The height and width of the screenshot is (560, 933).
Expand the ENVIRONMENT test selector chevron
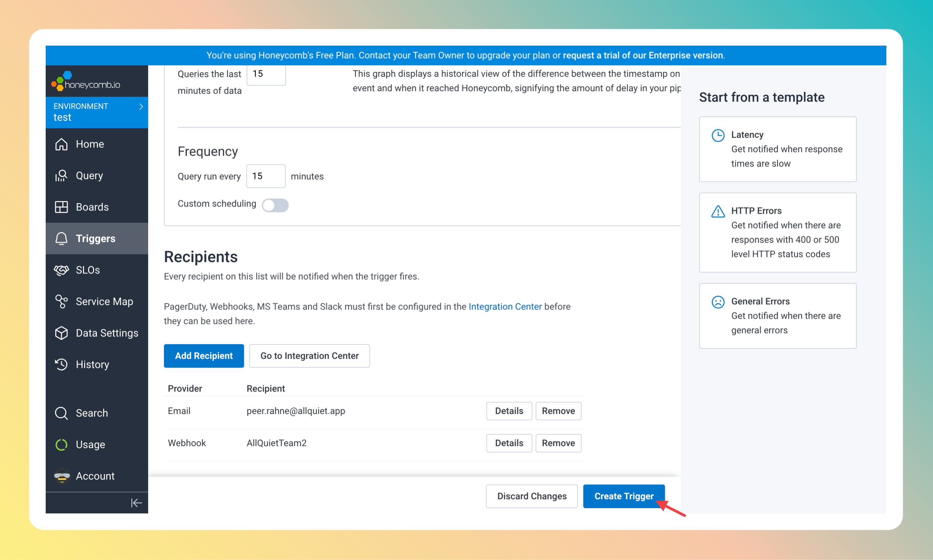[141, 107]
